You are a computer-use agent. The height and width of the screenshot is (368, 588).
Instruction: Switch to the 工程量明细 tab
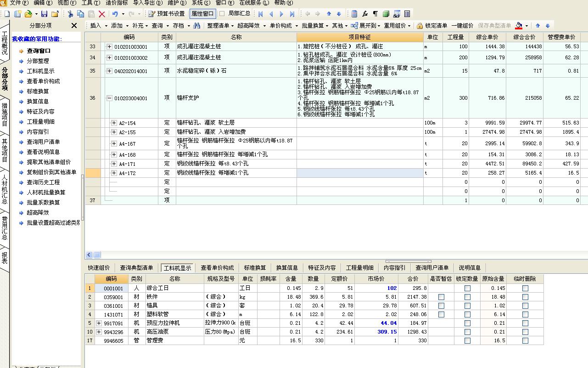click(359, 268)
